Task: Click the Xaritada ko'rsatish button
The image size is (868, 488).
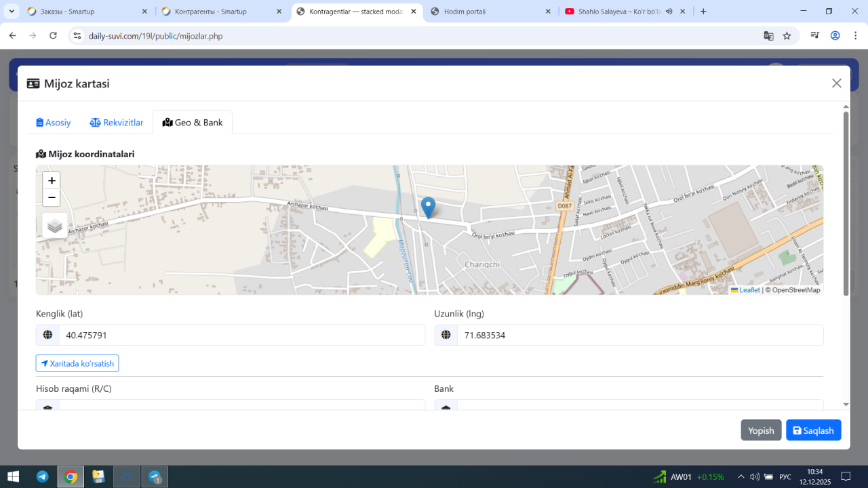Action: coord(77,363)
